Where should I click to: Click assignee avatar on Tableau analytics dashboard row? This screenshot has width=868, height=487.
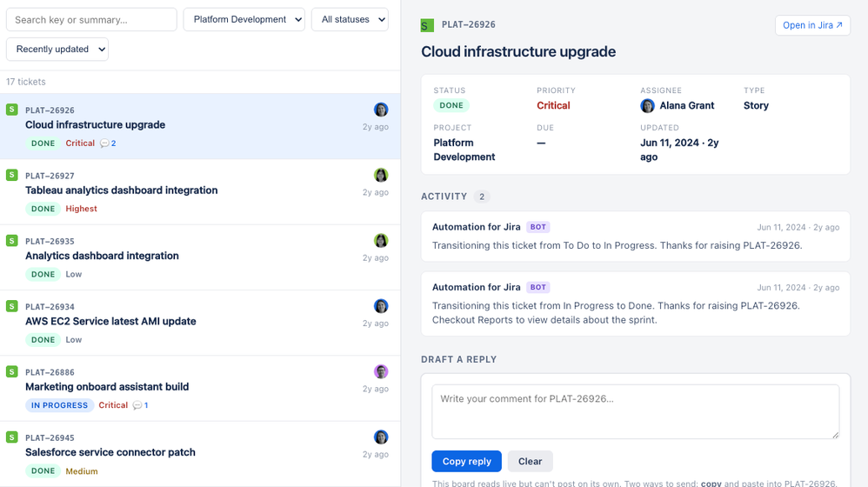click(x=381, y=175)
